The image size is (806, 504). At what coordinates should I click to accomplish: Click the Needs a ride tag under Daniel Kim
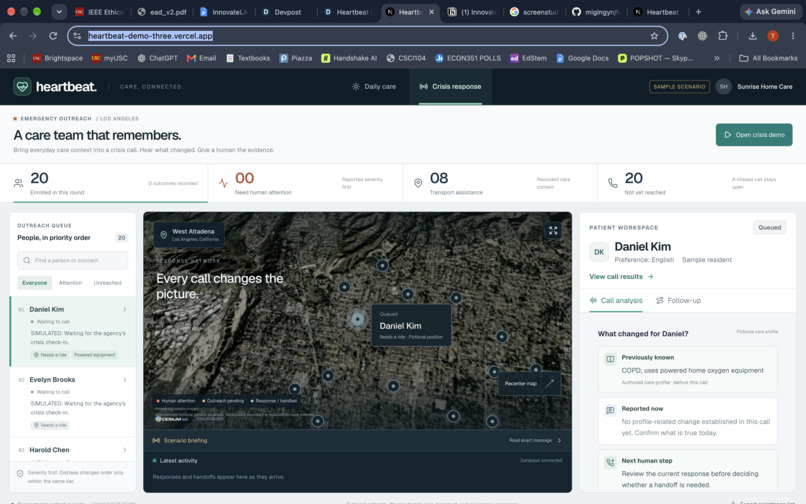tap(50, 355)
